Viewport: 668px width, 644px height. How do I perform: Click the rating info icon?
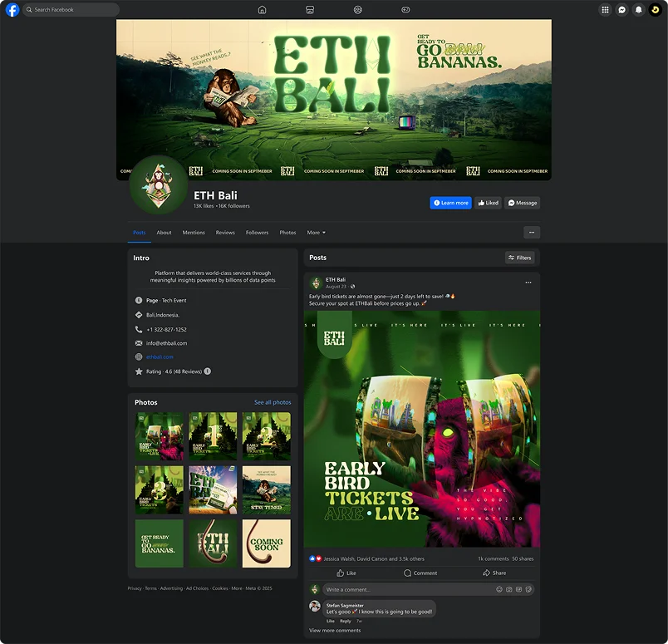(x=208, y=371)
